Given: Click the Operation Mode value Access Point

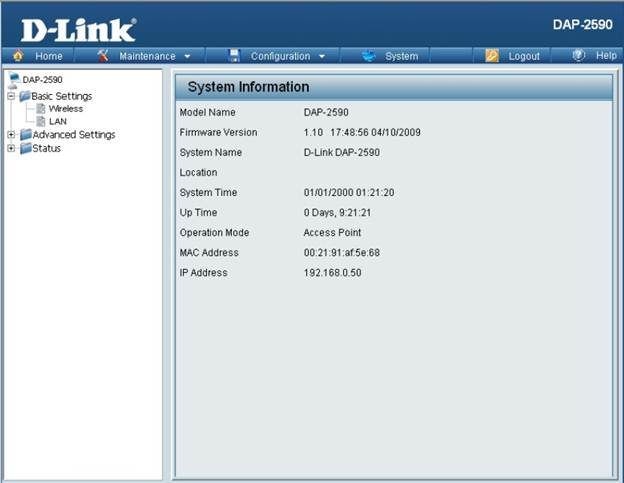Looking at the screenshot, I should (332, 232).
